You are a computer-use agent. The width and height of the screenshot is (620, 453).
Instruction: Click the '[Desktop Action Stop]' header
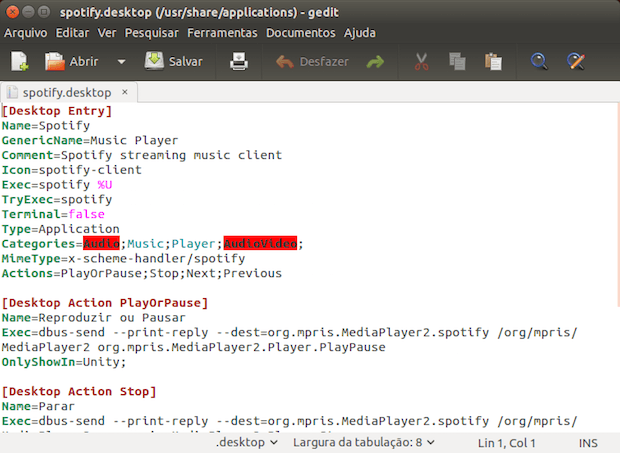coord(79,391)
